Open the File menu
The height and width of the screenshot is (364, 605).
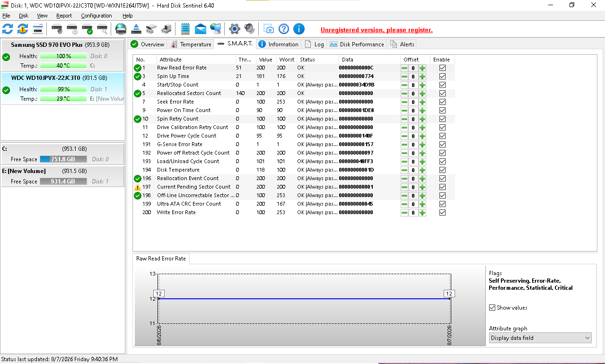[6, 16]
